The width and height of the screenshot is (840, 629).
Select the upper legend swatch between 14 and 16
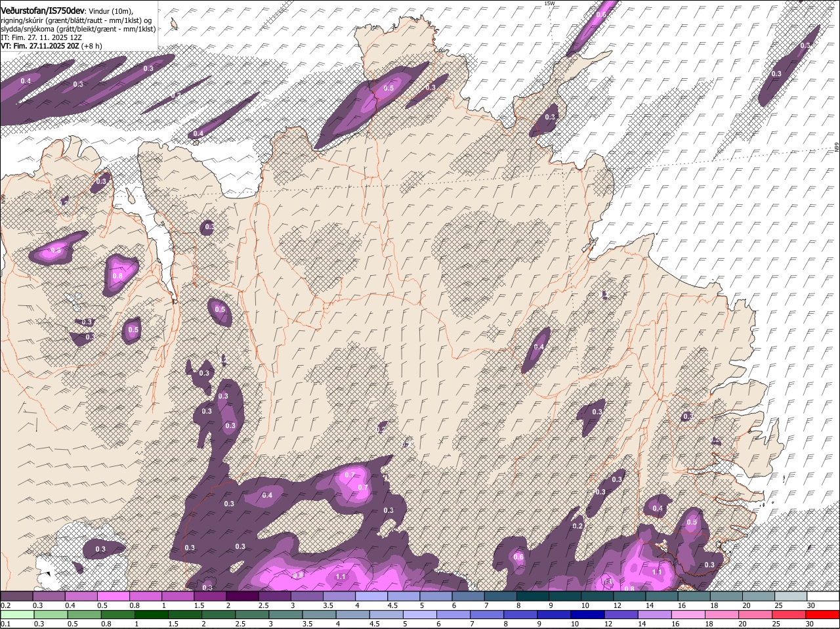(662, 596)
